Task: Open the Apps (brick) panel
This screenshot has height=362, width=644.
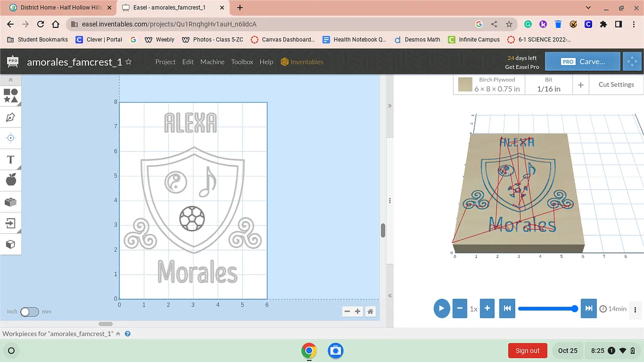Action: click(11, 202)
